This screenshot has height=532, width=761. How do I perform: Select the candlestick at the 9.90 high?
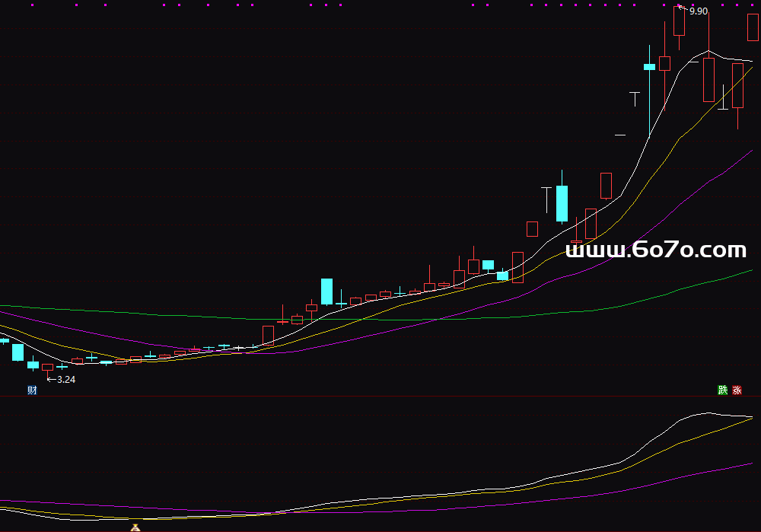coord(679,21)
